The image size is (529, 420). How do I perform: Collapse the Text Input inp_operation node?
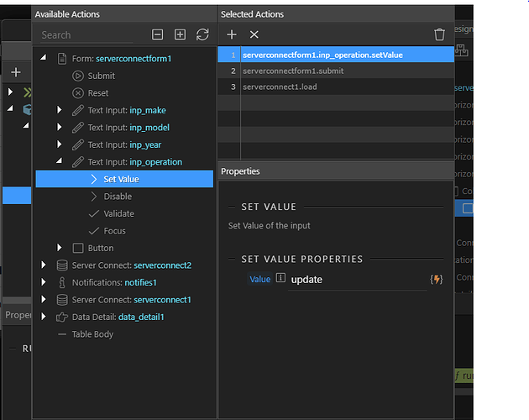pyautogui.click(x=59, y=161)
